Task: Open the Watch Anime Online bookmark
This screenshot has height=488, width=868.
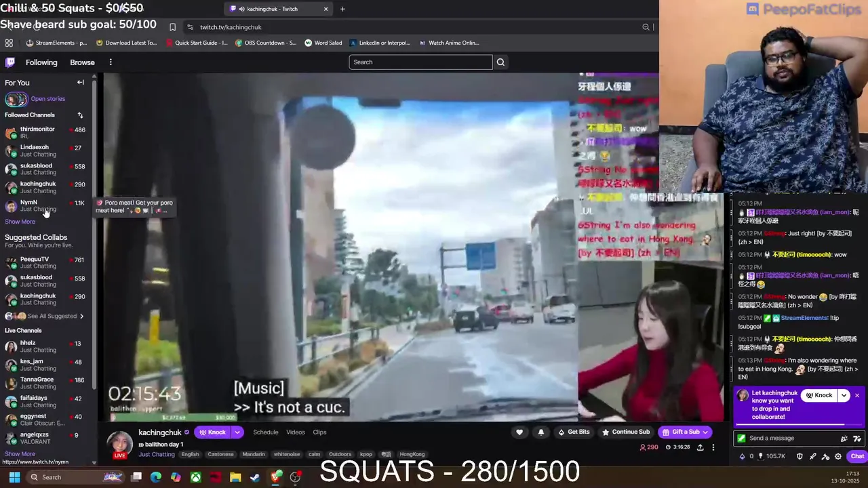Action: pos(449,43)
